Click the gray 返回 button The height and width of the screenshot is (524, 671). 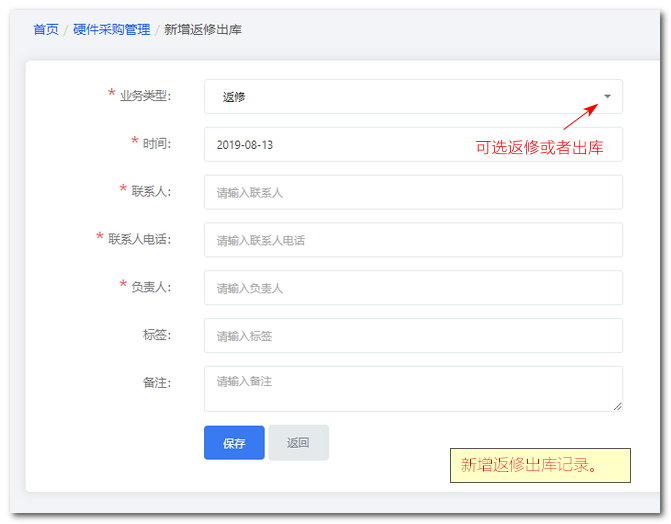coord(298,443)
